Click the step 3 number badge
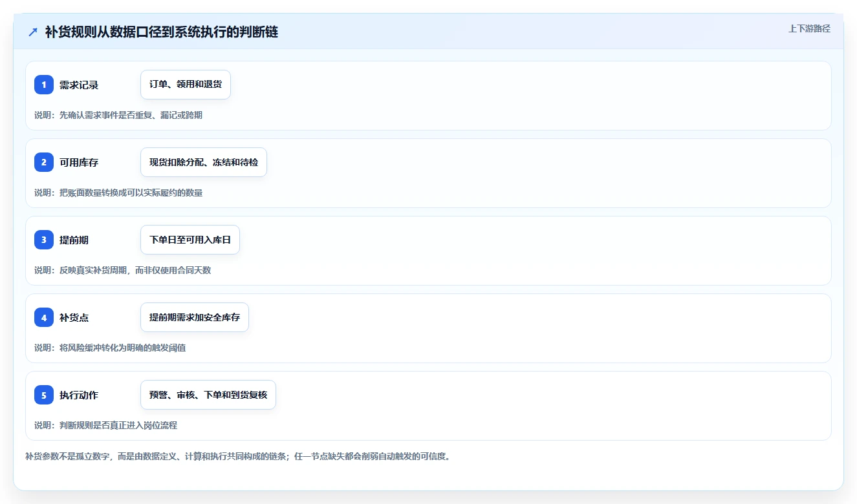Viewport: 857px width, 504px height. (x=44, y=240)
